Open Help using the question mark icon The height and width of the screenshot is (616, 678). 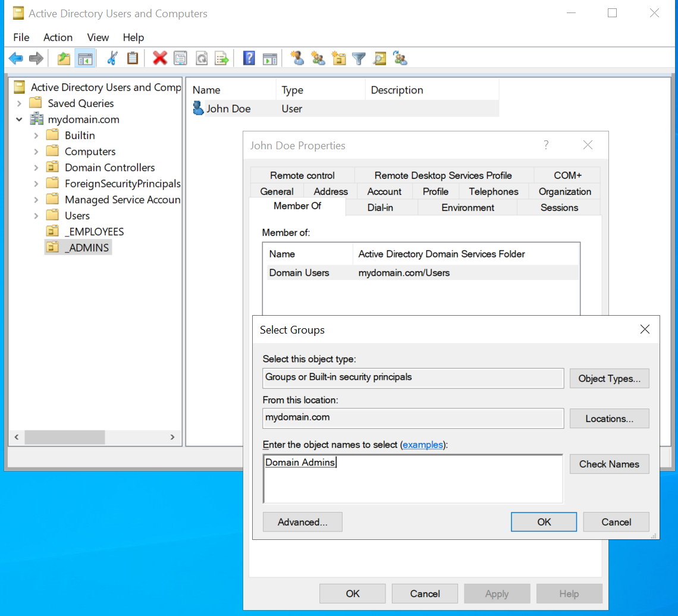[249, 58]
